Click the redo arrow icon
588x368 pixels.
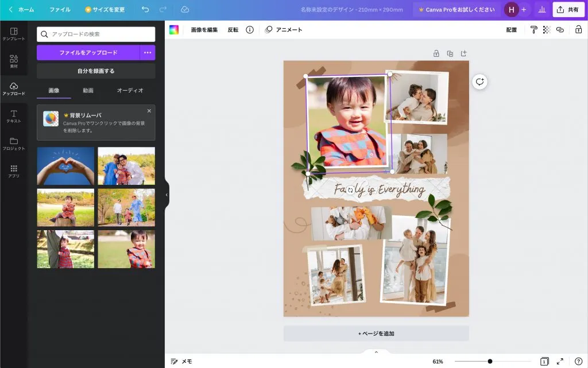coord(163,9)
